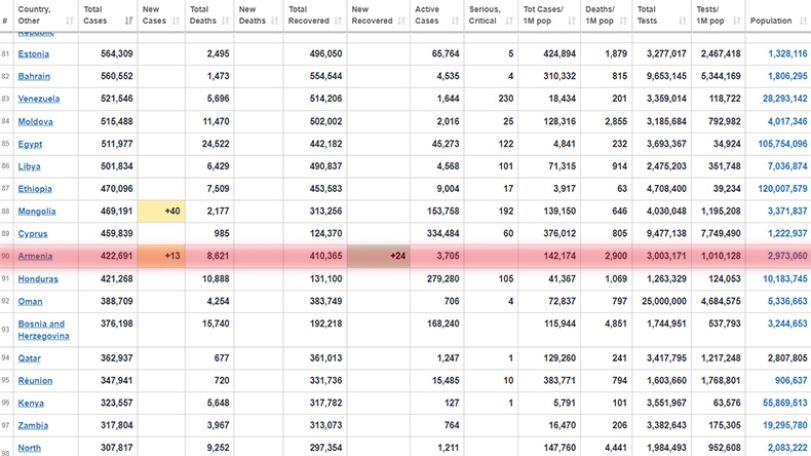811x456 pixels.
Task: Click Mongolia's yellow +40 new cases cell
Action: pos(161,211)
